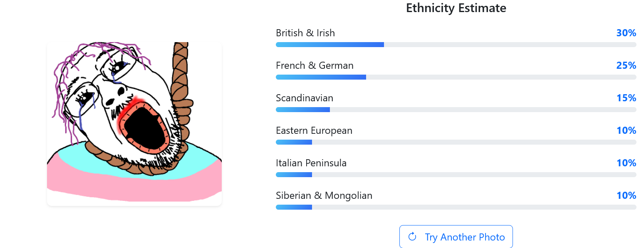The height and width of the screenshot is (248, 644).
Task: Click the Ethnicity Estimate heading
Action: [x=456, y=8]
